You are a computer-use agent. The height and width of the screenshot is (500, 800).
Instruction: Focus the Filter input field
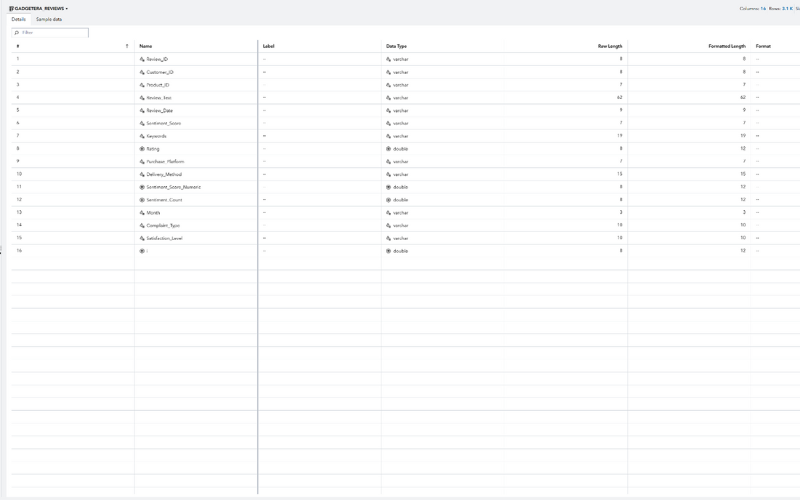tap(50, 33)
